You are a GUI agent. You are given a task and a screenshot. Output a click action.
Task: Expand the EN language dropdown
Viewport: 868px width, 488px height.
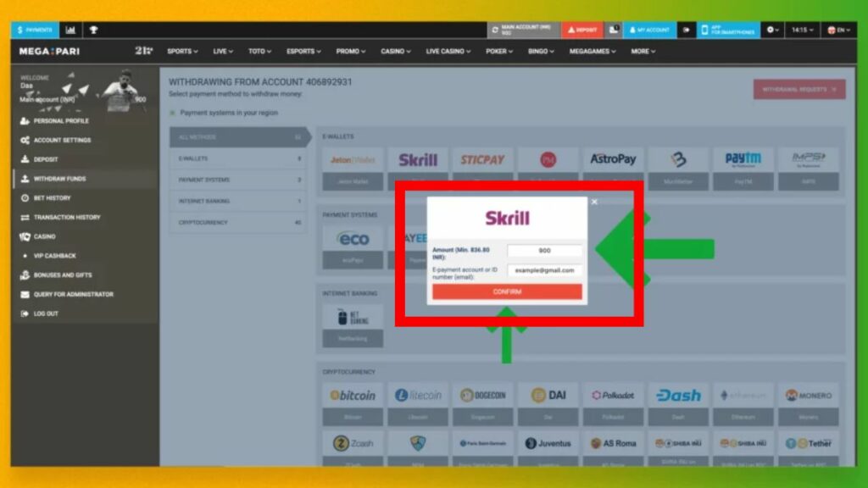click(838, 30)
